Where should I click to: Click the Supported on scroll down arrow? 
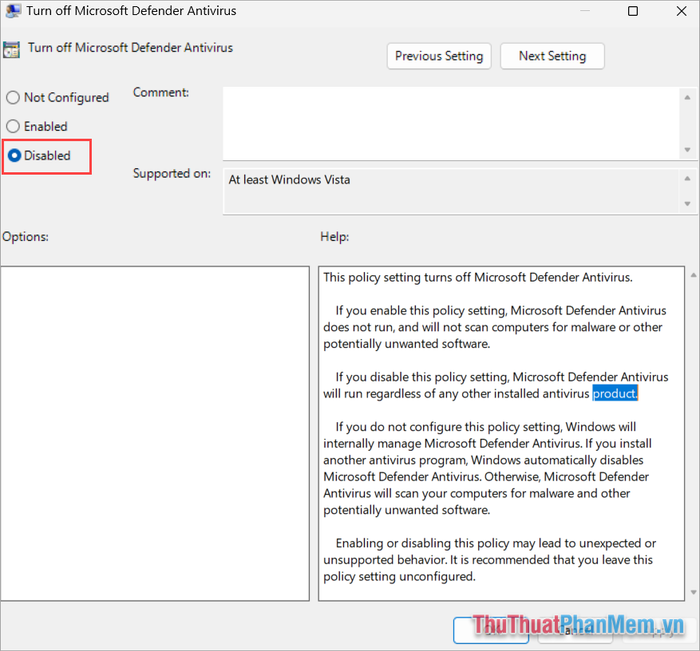(687, 204)
